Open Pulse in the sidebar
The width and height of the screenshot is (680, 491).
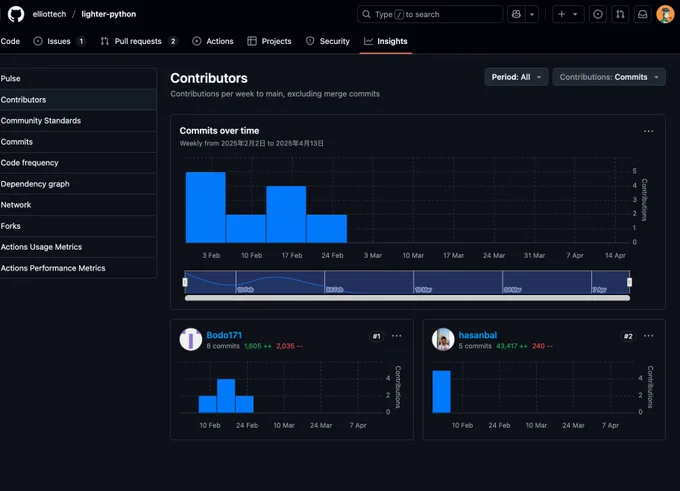[78, 79]
